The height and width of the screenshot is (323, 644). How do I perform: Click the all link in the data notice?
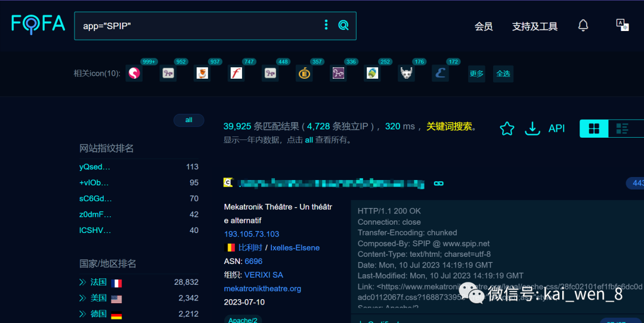[x=309, y=140]
